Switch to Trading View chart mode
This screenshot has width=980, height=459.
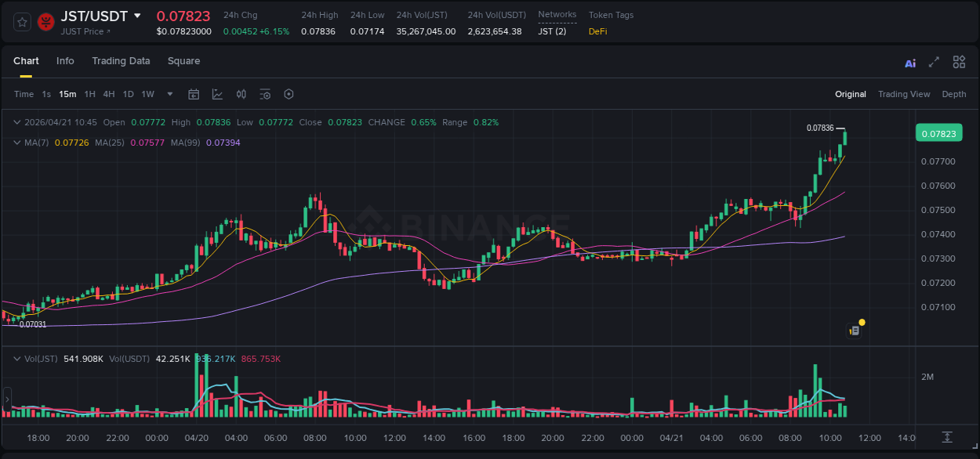pyautogui.click(x=904, y=94)
